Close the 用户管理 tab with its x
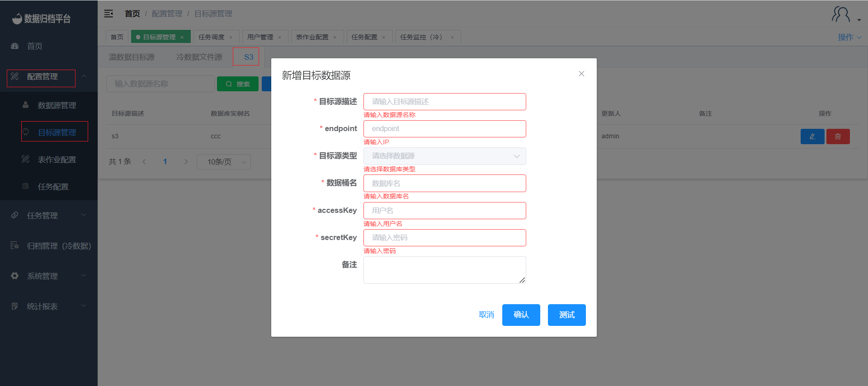This screenshot has width=868, height=386. click(280, 37)
